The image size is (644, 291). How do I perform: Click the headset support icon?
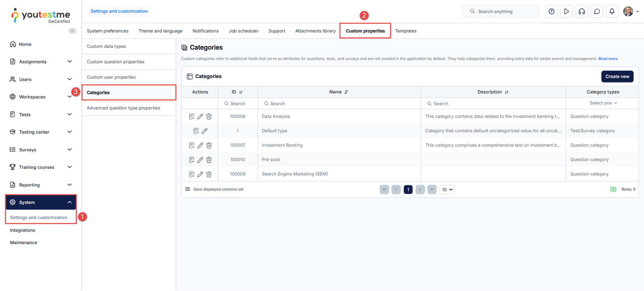point(582,12)
